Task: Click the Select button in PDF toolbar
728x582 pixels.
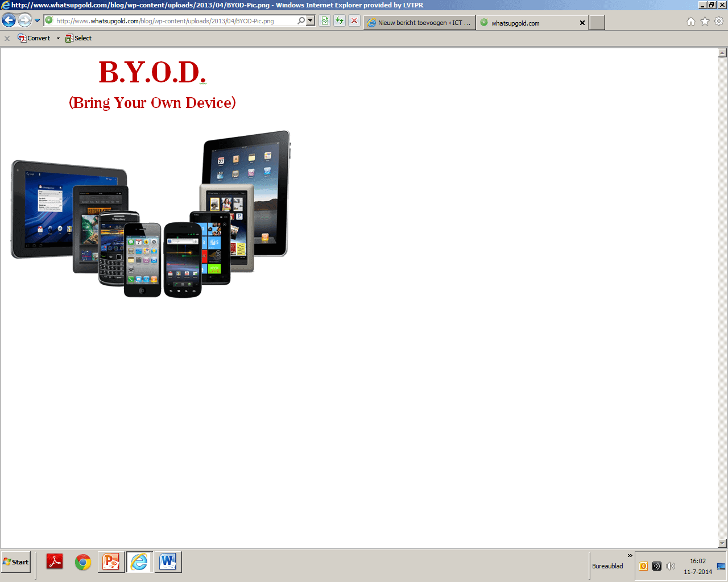Action: coord(78,38)
